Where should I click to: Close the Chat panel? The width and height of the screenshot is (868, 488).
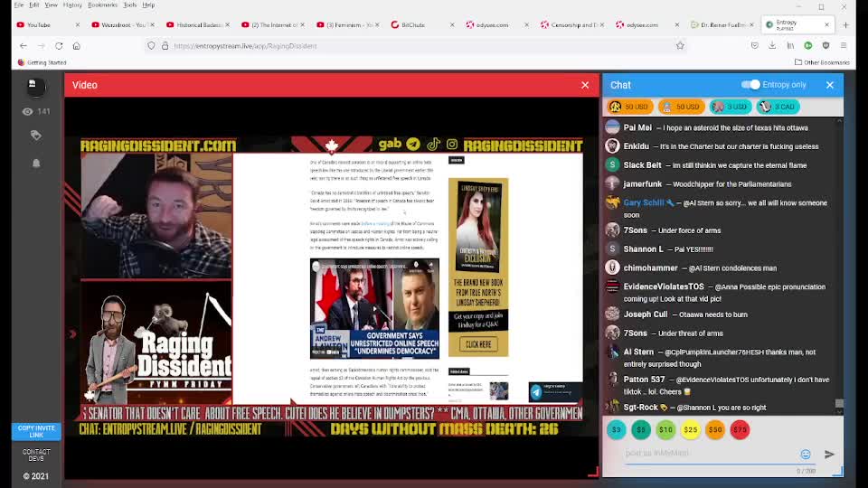tap(830, 85)
